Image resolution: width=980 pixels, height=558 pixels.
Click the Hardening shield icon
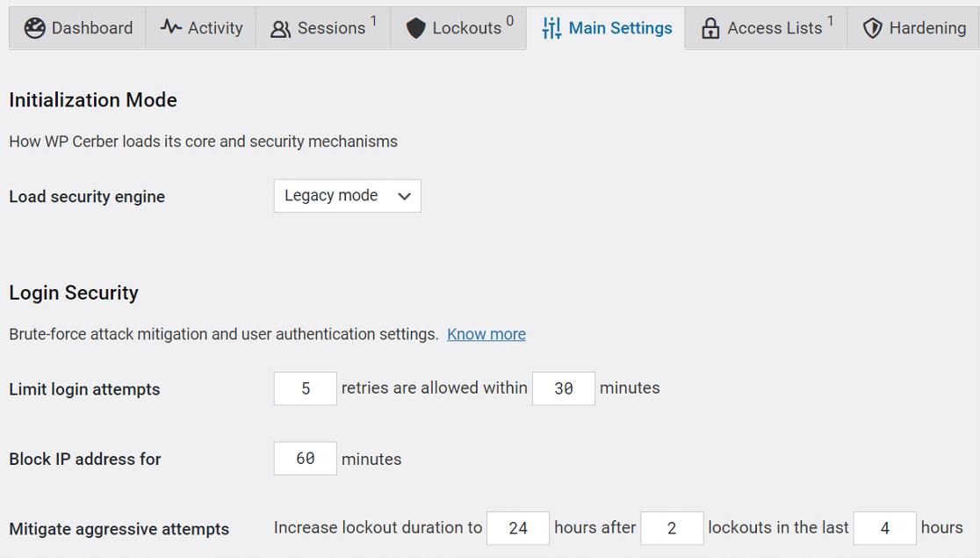[872, 27]
